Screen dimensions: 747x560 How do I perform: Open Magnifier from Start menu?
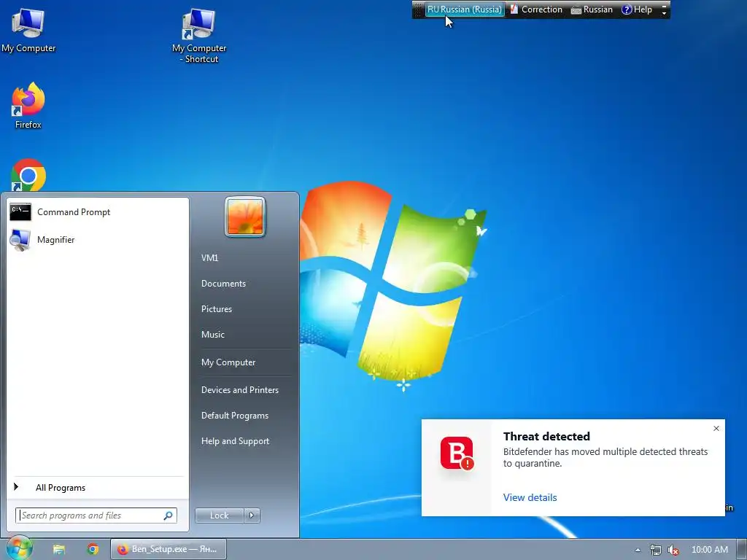click(x=98, y=239)
